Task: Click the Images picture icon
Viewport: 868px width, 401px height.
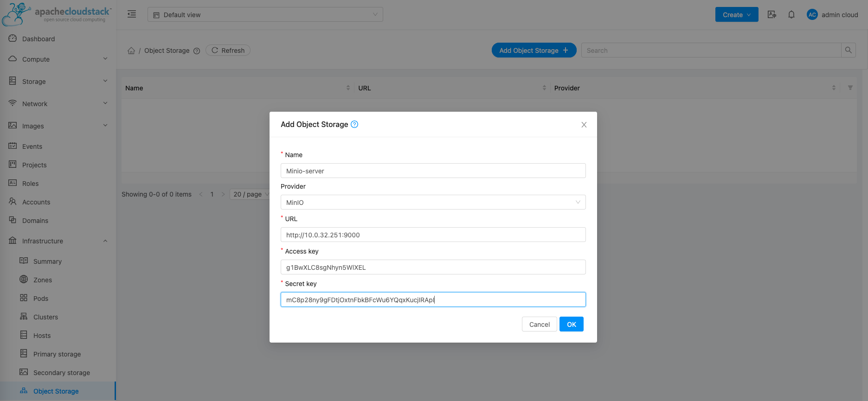Action: pyautogui.click(x=13, y=126)
